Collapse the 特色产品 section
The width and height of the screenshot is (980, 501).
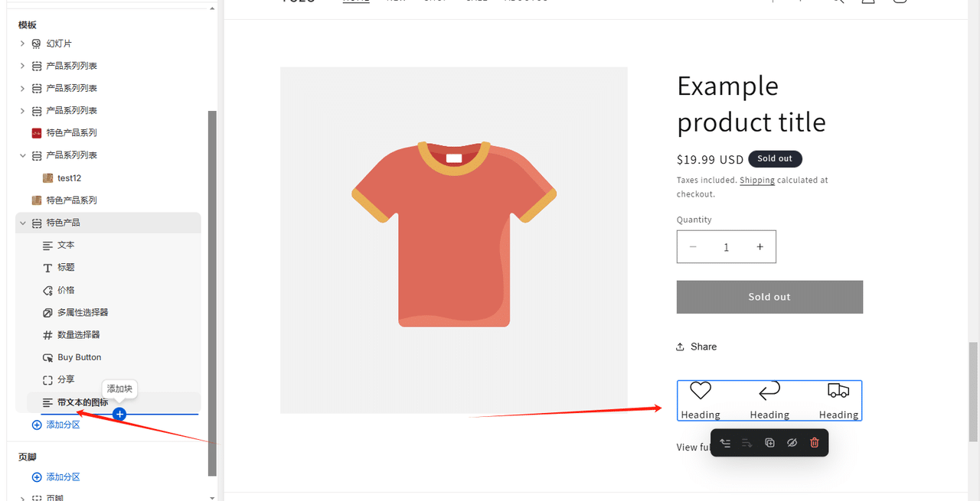click(23, 223)
